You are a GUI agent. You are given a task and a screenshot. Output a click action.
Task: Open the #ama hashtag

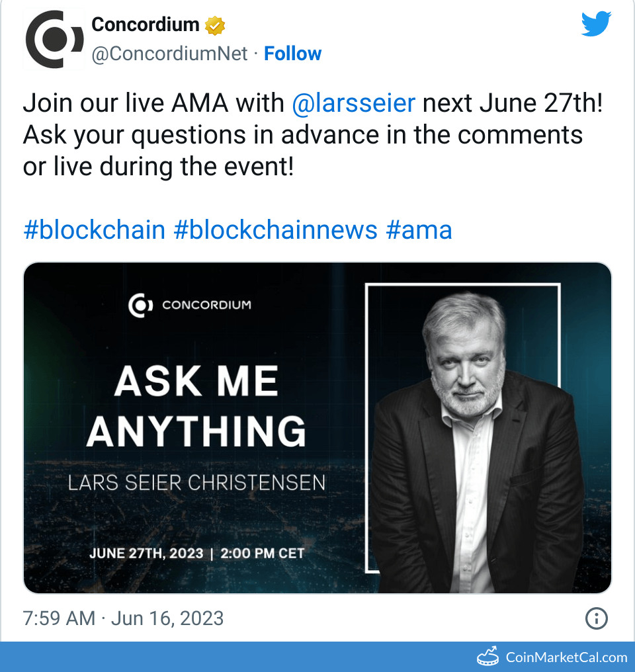pyautogui.click(x=419, y=230)
